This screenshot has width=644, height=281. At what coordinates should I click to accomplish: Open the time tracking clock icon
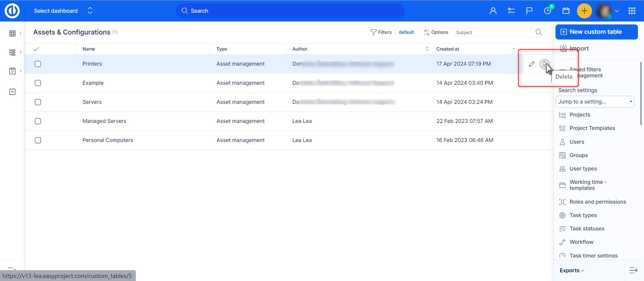click(547, 11)
